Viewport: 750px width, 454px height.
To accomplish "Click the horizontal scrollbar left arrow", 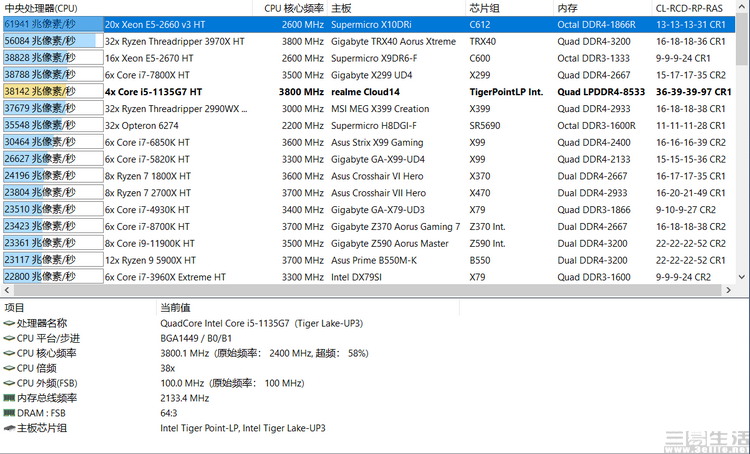I will [x=7, y=290].
